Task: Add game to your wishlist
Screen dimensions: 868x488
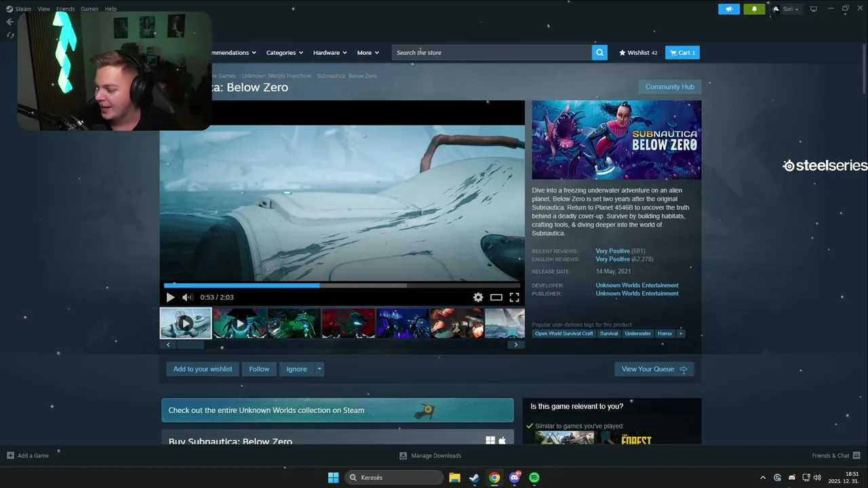Action: click(202, 369)
